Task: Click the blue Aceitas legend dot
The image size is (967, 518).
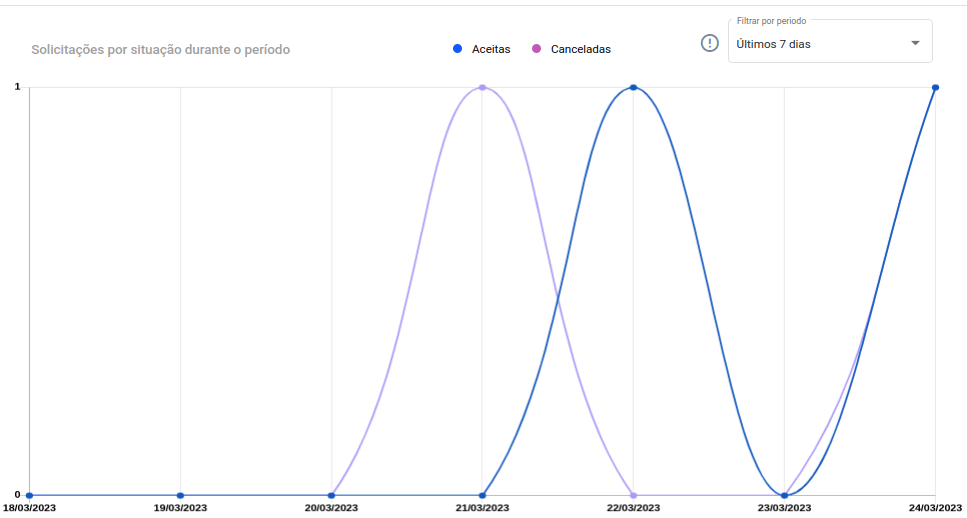Action: pyautogui.click(x=457, y=49)
